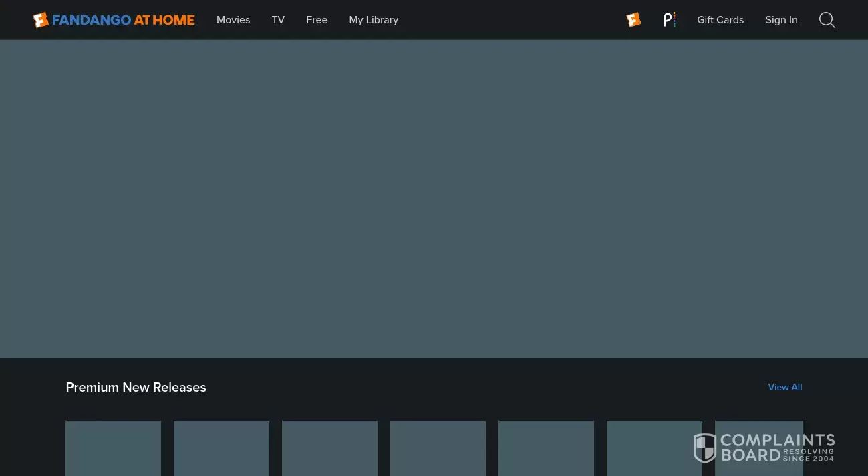Open My Library
This screenshot has width=868, height=476.
tap(374, 20)
